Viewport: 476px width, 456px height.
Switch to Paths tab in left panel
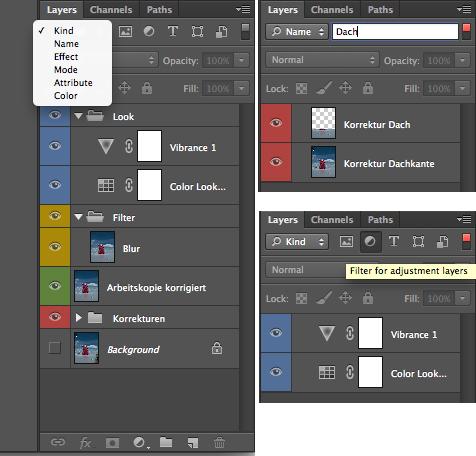[x=159, y=10]
